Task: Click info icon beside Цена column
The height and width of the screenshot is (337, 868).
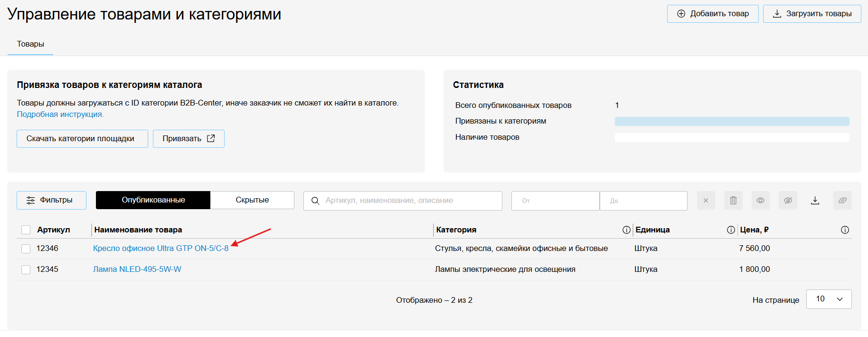Action: pyautogui.click(x=845, y=230)
